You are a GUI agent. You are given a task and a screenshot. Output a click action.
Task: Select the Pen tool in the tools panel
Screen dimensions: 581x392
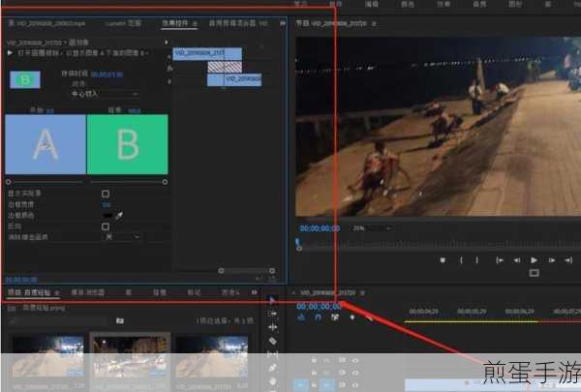coord(273,368)
